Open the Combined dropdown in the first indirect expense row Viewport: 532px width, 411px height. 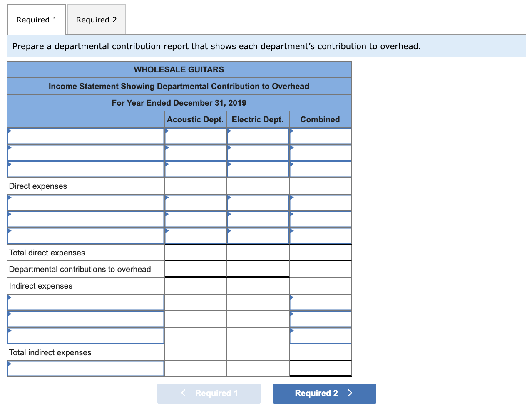point(320,302)
